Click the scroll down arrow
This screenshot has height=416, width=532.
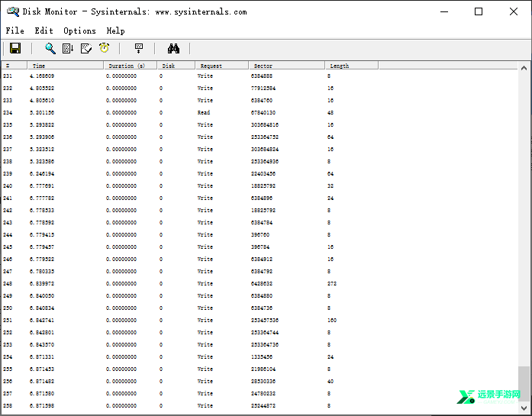pos(524,408)
